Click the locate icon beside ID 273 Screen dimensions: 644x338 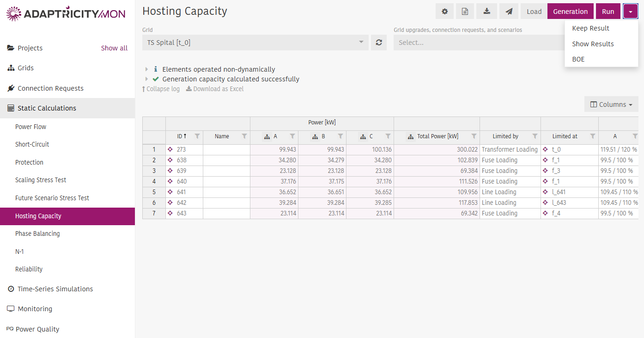pyautogui.click(x=170, y=149)
